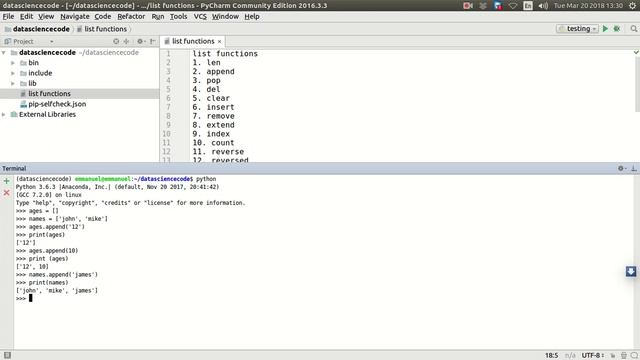
Task: Click the '2. append' line in editor
Action: pyautogui.click(x=213, y=71)
